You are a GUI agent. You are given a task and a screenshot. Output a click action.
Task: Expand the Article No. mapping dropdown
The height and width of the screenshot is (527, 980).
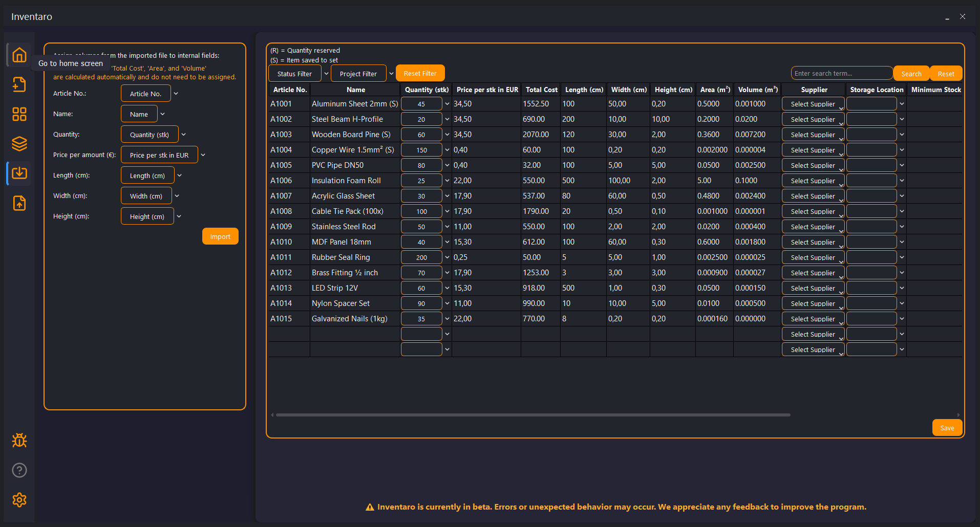176,94
